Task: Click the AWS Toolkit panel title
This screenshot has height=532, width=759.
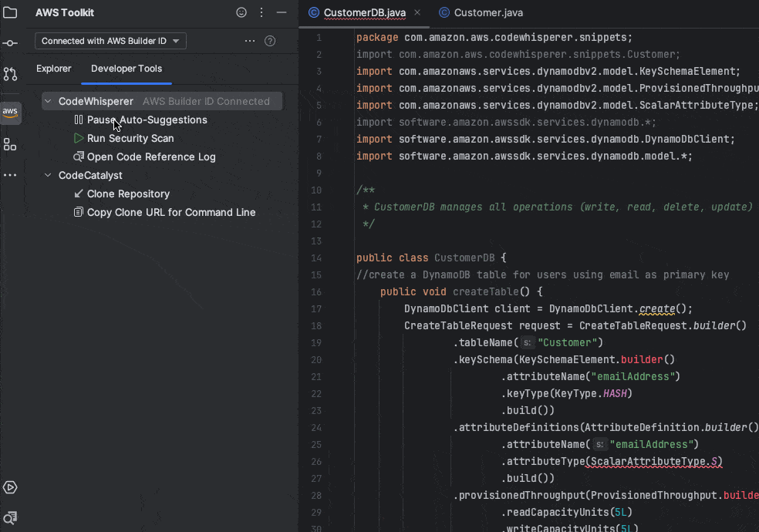Action: point(65,12)
